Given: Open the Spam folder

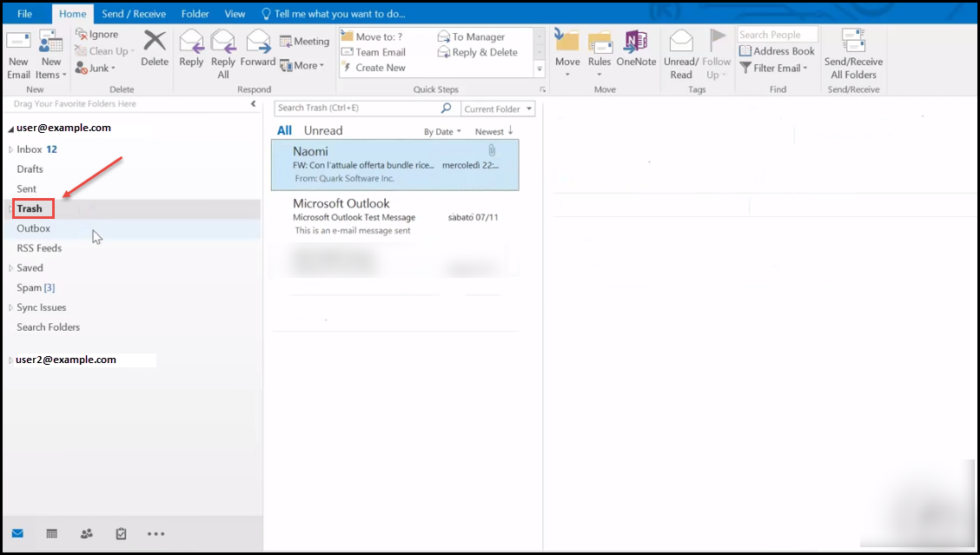Looking at the screenshot, I should [x=36, y=287].
